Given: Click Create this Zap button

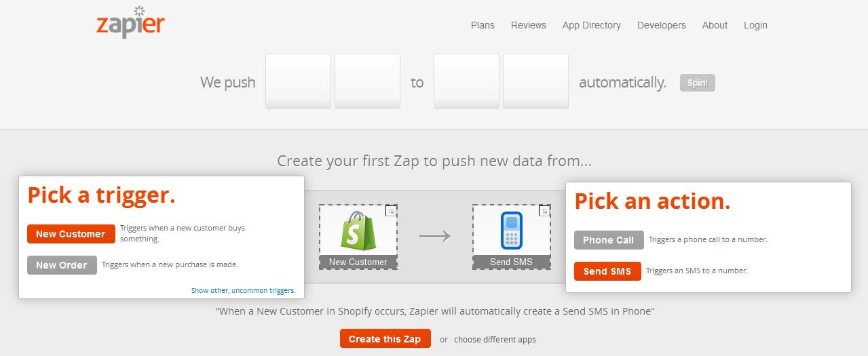Looking at the screenshot, I should [x=385, y=339].
